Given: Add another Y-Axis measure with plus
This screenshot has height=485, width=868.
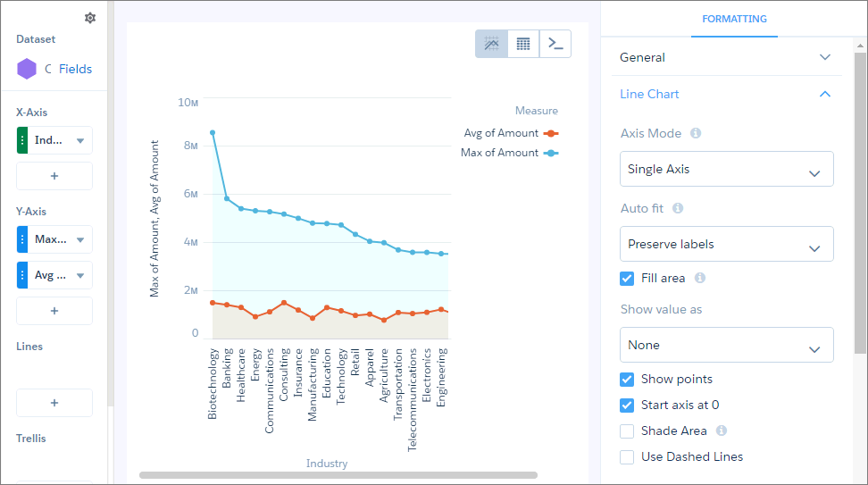Looking at the screenshot, I should (x=54, y=311).
